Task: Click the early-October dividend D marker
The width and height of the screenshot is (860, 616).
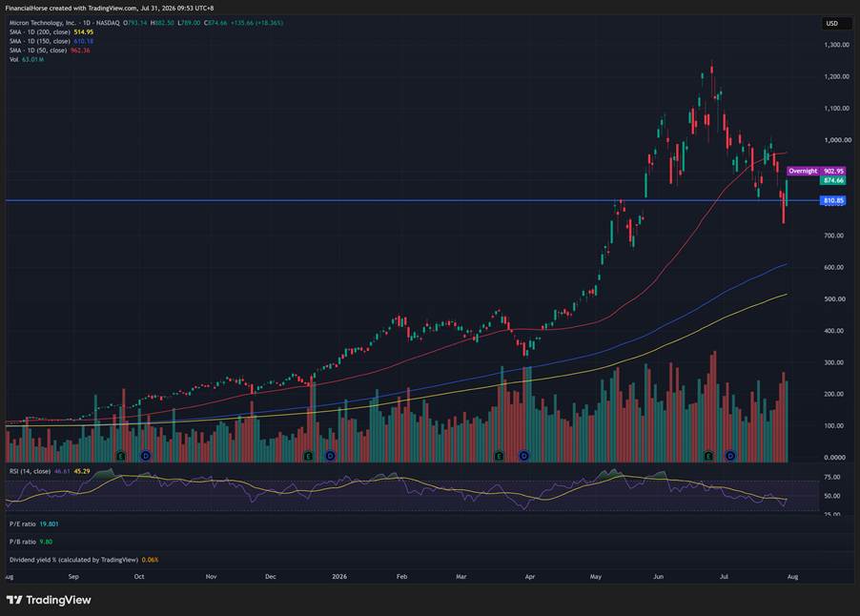Action: click(145, 456)
